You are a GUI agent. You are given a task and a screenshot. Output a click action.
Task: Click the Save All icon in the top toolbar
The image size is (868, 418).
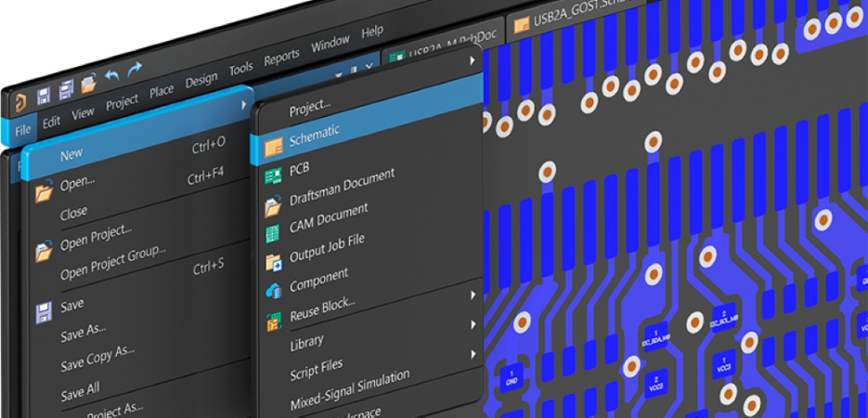click(x=66, y=90)
